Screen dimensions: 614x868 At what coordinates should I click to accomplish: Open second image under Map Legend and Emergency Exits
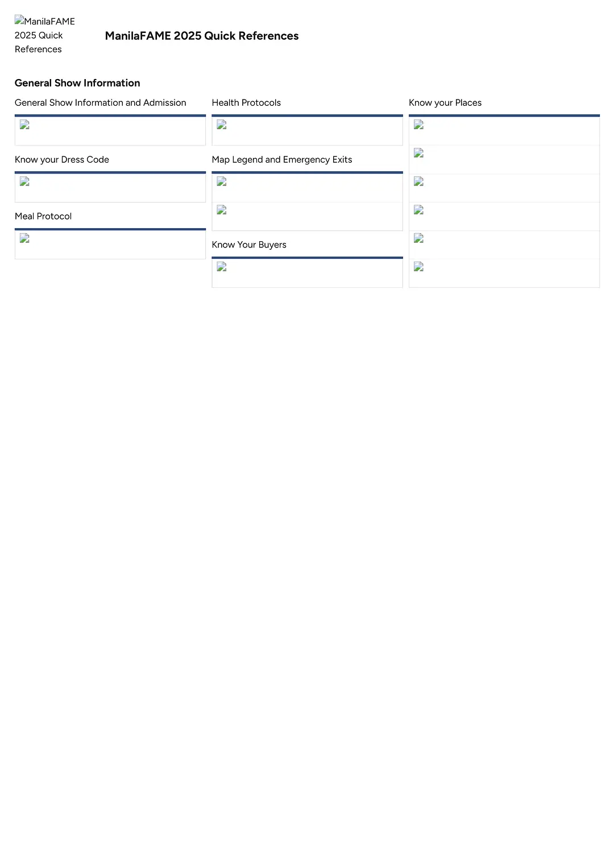(222, 210)
